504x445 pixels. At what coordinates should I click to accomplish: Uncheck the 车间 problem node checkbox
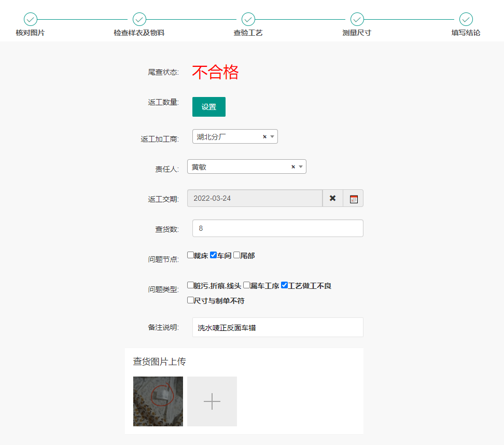coord(213,255)
